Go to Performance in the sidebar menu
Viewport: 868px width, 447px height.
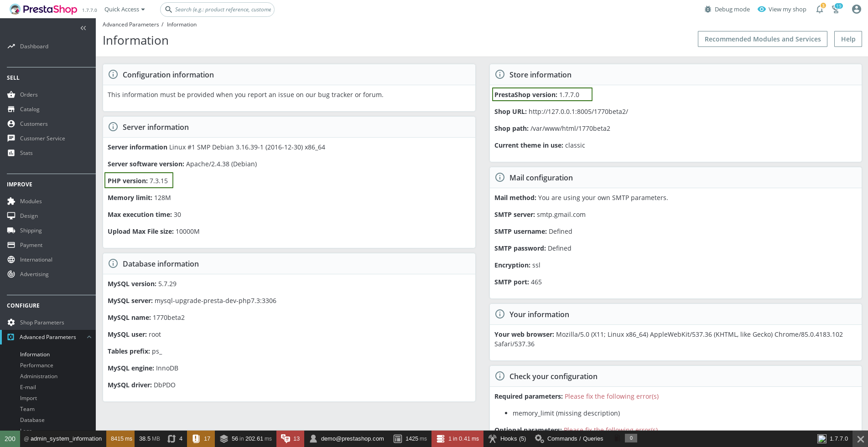(36, 365)
